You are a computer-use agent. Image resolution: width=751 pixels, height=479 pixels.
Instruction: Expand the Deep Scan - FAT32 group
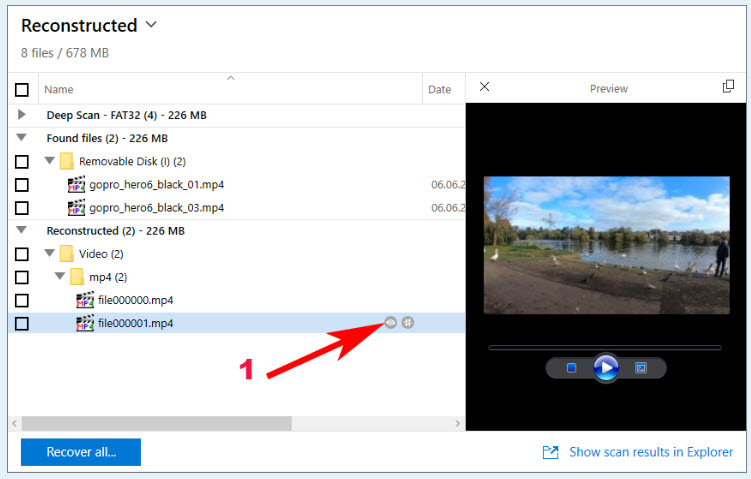pos(22,115)
